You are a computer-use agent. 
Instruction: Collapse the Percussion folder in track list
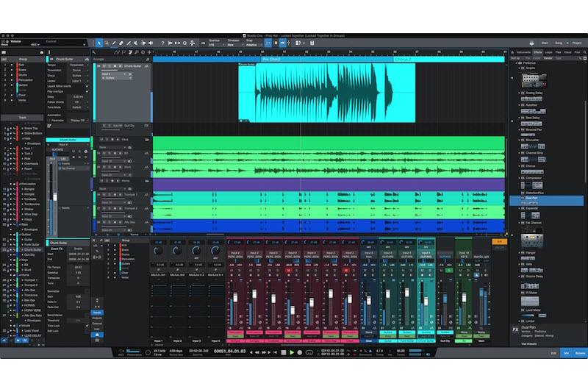19,184
